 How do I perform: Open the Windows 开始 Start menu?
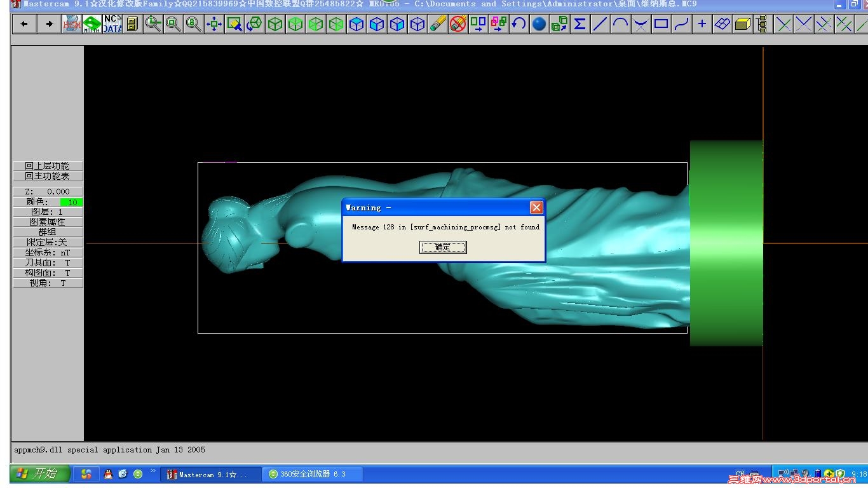40,473
